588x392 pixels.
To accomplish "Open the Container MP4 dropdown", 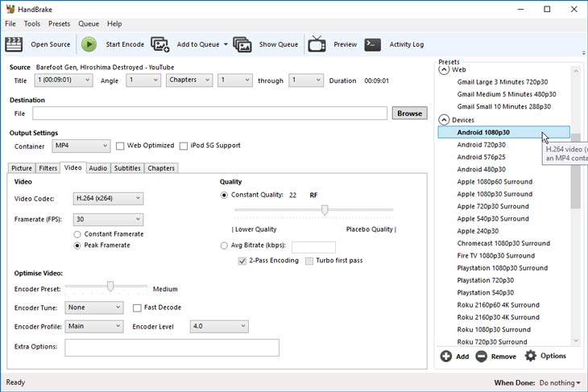I will click(81, 146).
